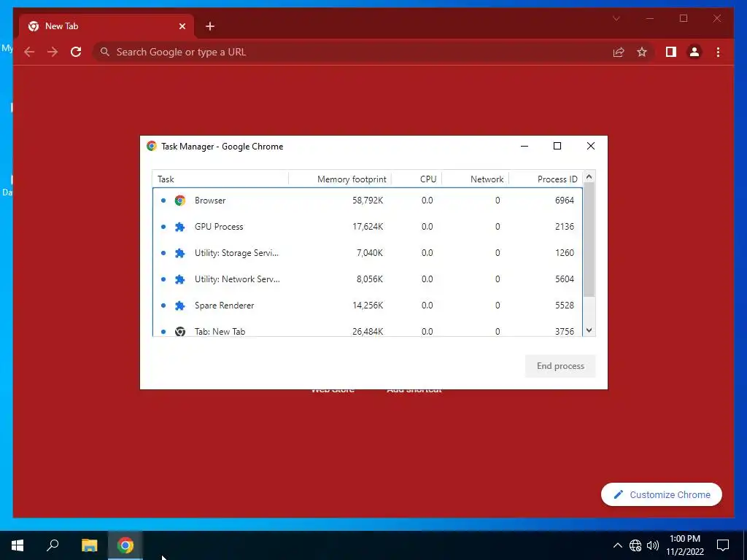Close the Task Manager window
The image size is (747, 560).
point(591,146)
